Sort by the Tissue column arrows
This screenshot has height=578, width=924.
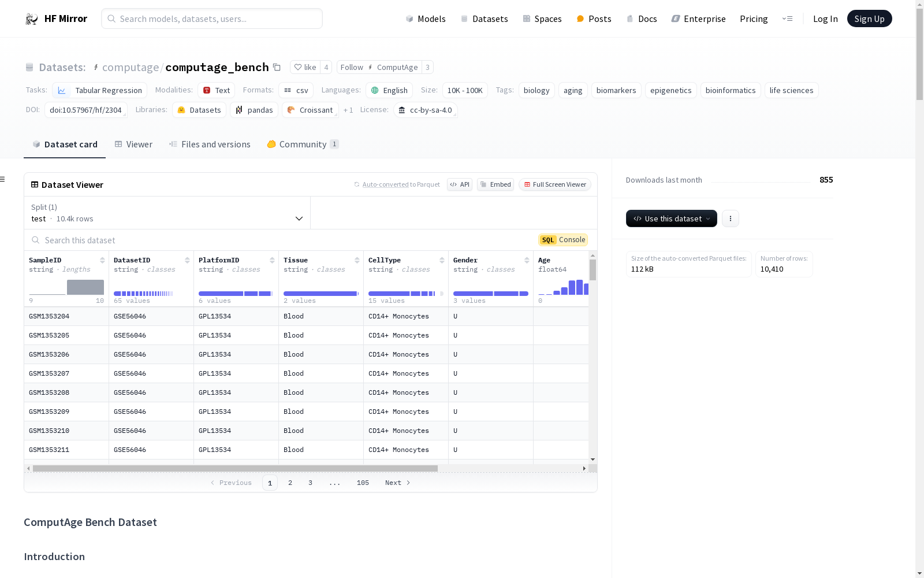click(x=357, y=260)
